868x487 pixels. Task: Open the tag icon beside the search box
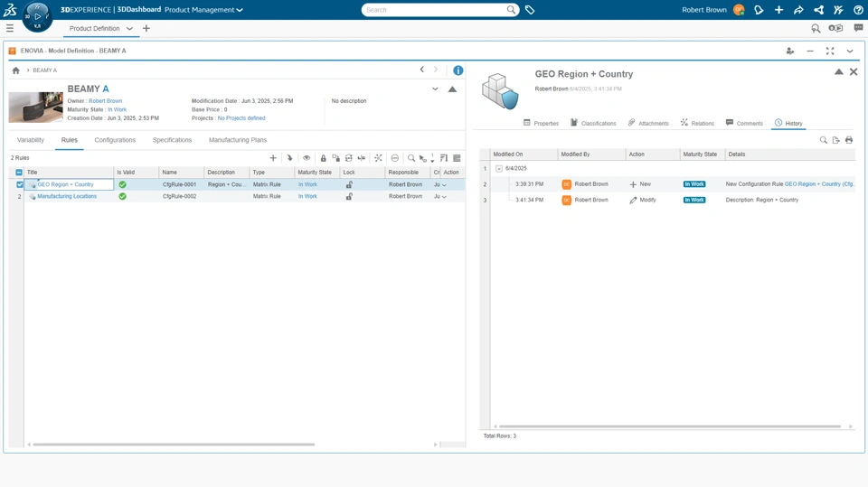(x=530, y=10)
